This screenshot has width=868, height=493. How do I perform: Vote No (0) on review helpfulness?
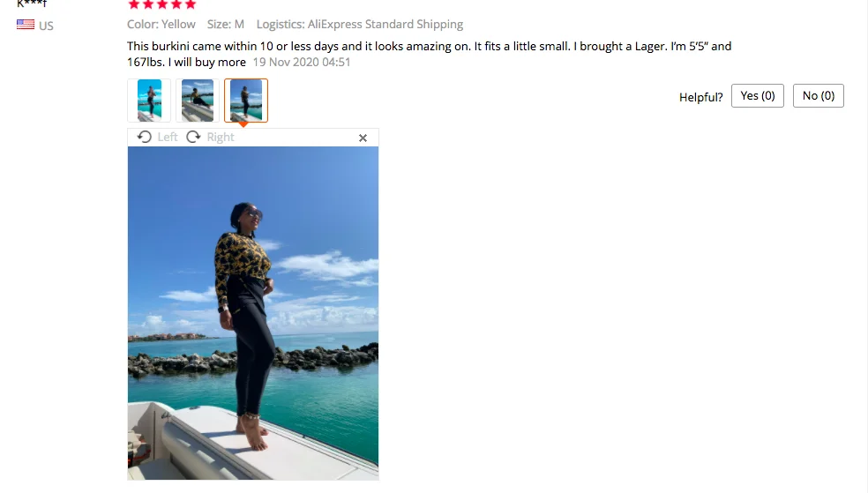pyautogui.click(x=819, y=96)
